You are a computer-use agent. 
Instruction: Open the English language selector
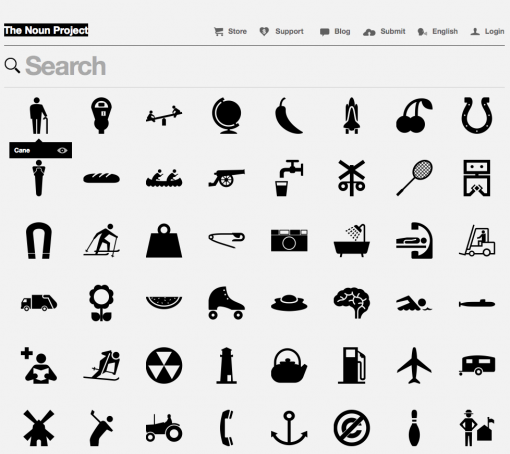(x=437, y=31)
